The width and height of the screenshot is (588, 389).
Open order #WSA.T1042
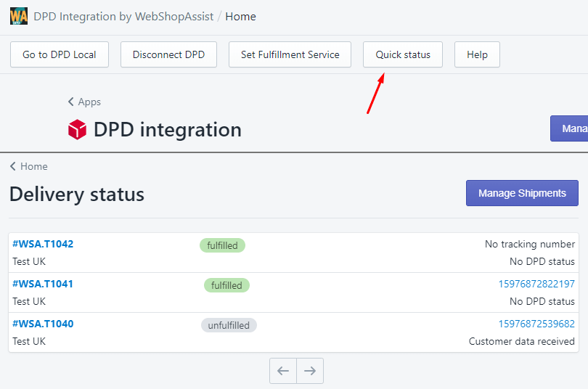(x=43, y=244)
